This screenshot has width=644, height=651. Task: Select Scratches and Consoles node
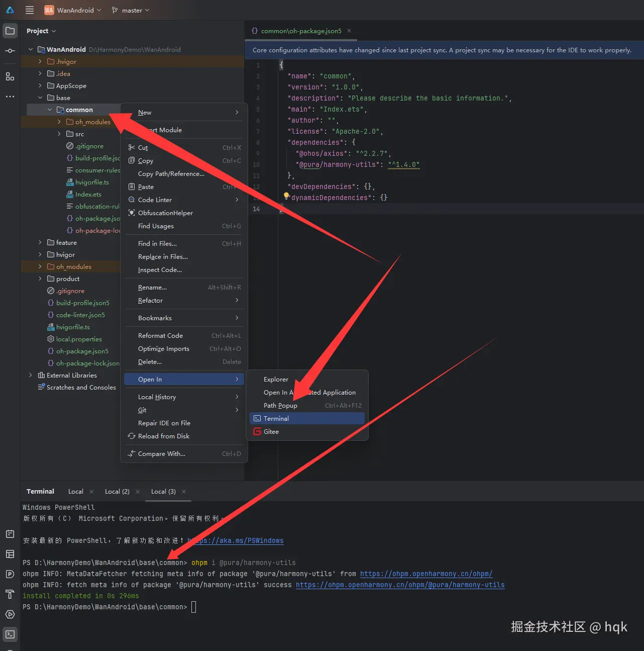(81, 387)
